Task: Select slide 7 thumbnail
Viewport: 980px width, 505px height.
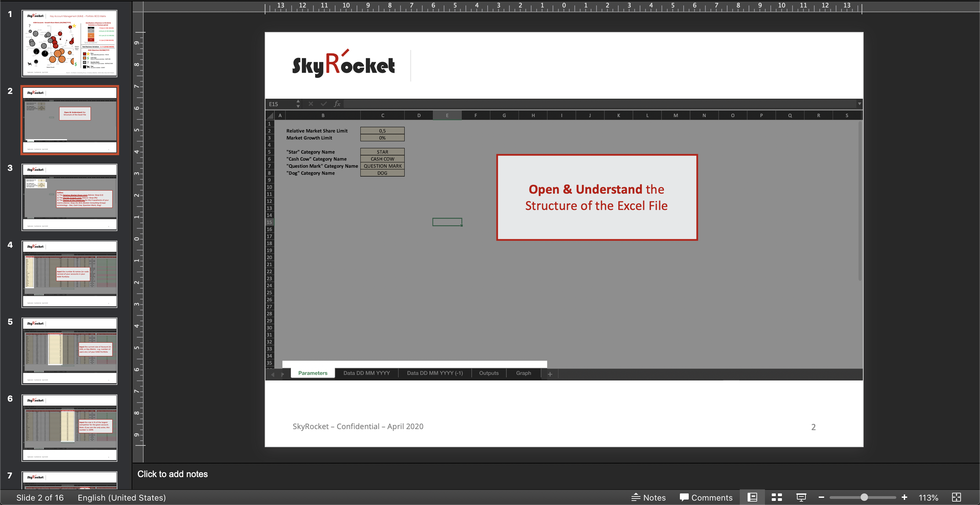Action: click(x=70, y=480)
